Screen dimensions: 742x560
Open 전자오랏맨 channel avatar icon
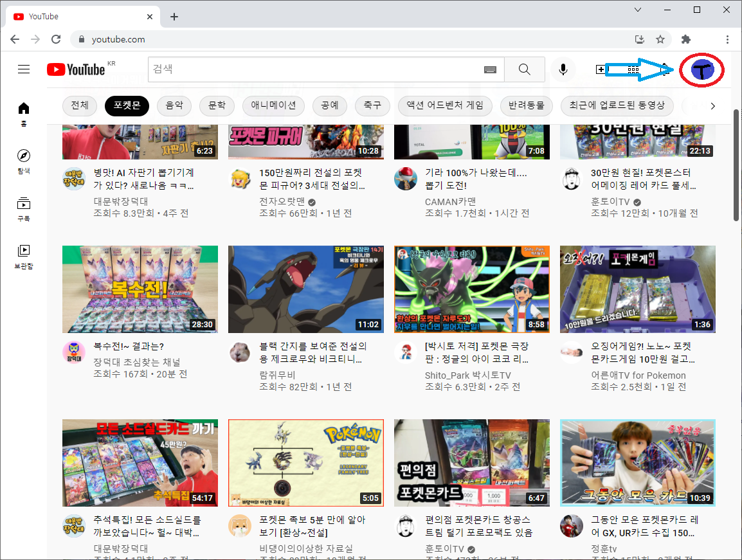(x=240, y=179)
